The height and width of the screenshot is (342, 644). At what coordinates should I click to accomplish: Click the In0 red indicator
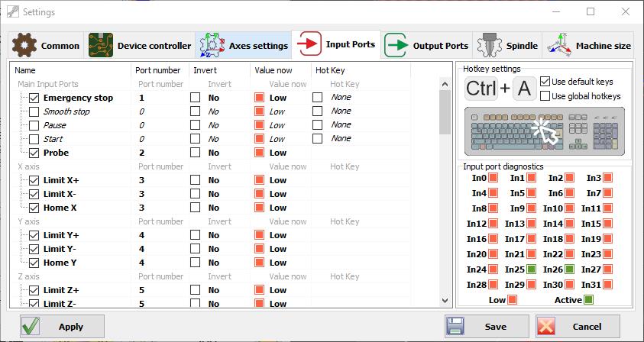[x=494, y=178]
